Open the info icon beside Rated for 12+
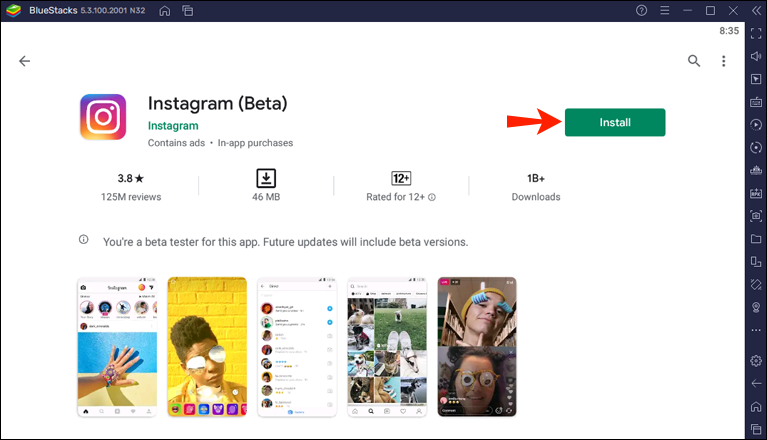Viewport: 767px width, 440px height. [x=432, y=197]
